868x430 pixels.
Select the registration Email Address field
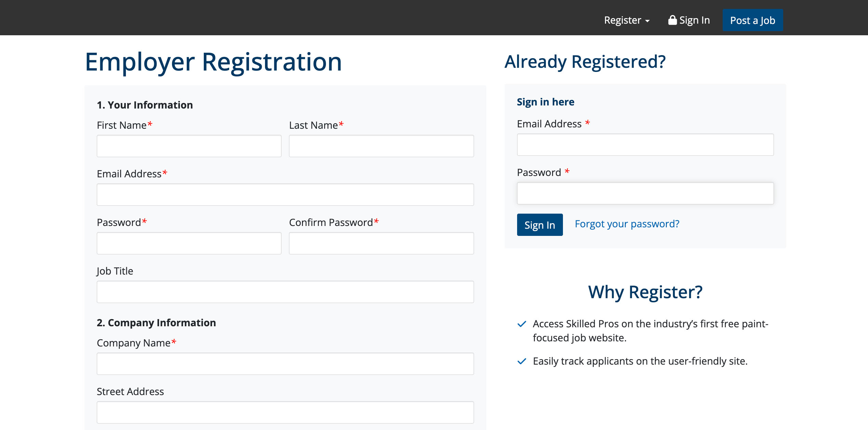coord(285,195)
